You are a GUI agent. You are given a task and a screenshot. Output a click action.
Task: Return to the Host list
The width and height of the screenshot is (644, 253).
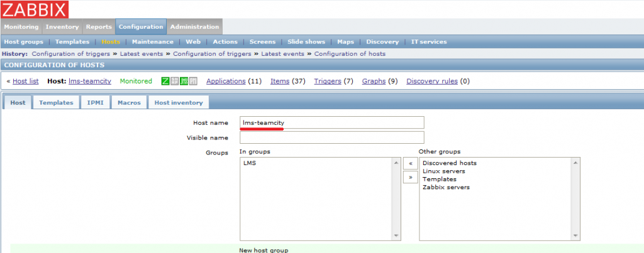(25, 81)
